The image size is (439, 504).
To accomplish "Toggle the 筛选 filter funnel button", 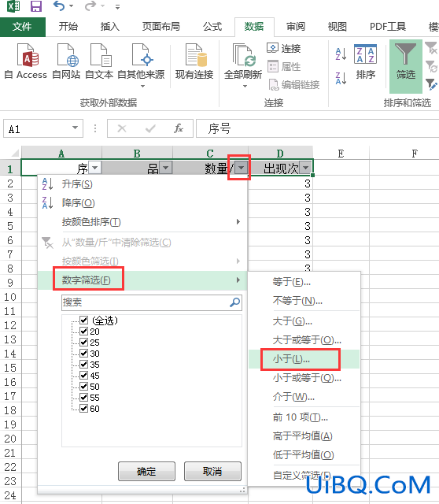I will [406, 66].
